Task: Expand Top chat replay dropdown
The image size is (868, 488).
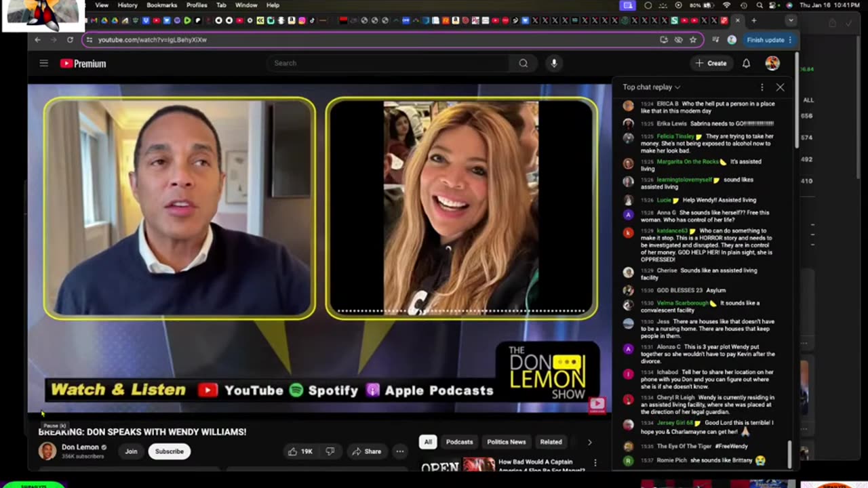Action: [651, 87]
